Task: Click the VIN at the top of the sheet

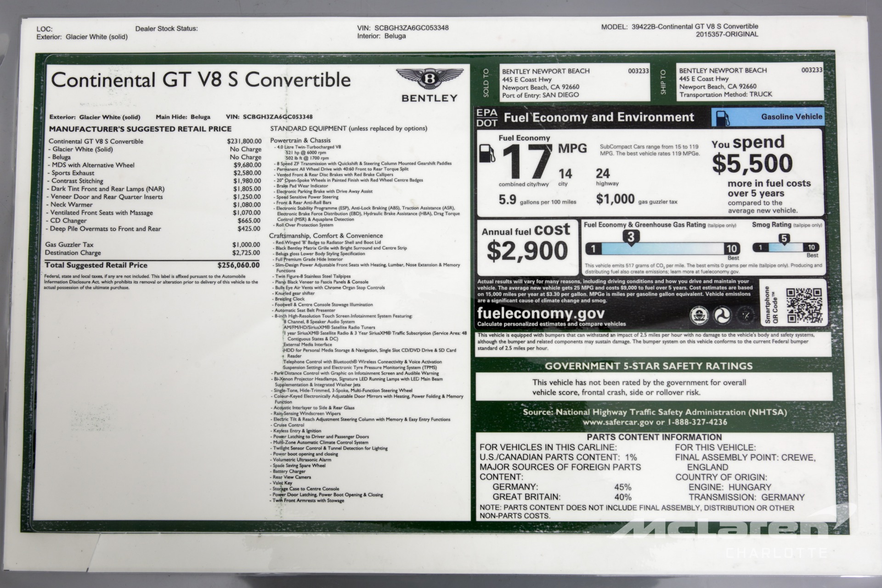Action: coord(403,28)
